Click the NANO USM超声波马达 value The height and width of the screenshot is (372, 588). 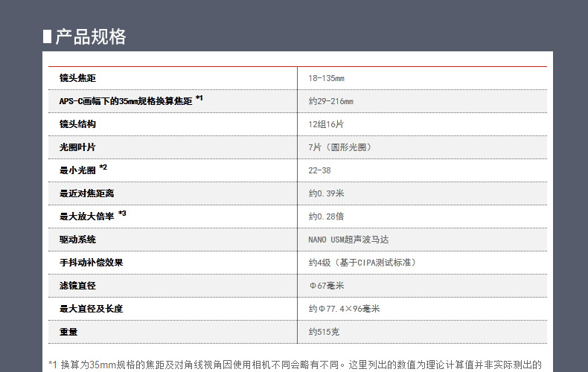tap(348, 240)
